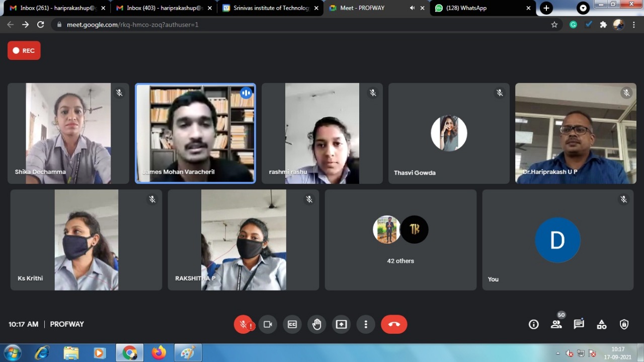Viewport: 644px width, 362px height.
Task: Switch to the Inbox (261) Gmail tab
Action: [x=55, y=8]
